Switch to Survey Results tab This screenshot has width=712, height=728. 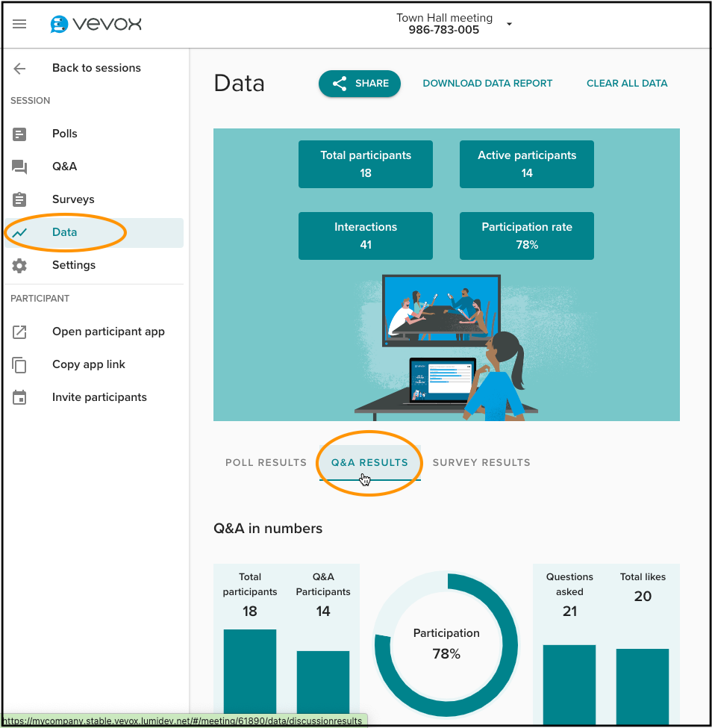481,462
